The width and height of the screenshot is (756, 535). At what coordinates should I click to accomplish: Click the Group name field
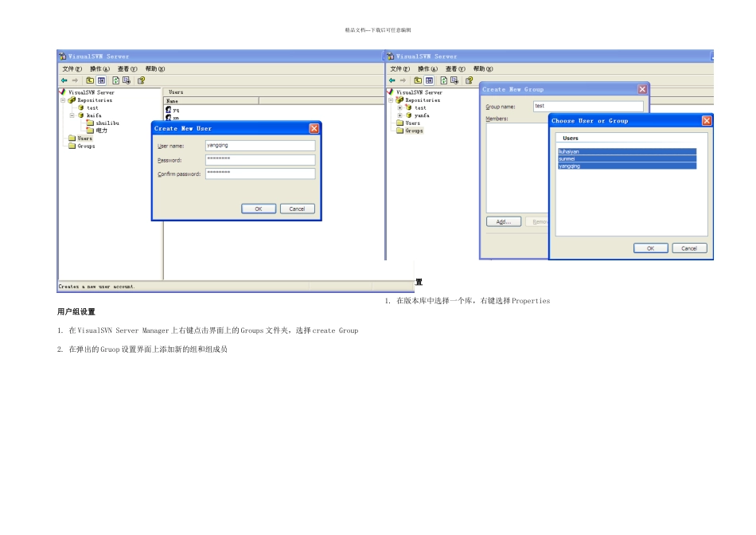(588, 106)
